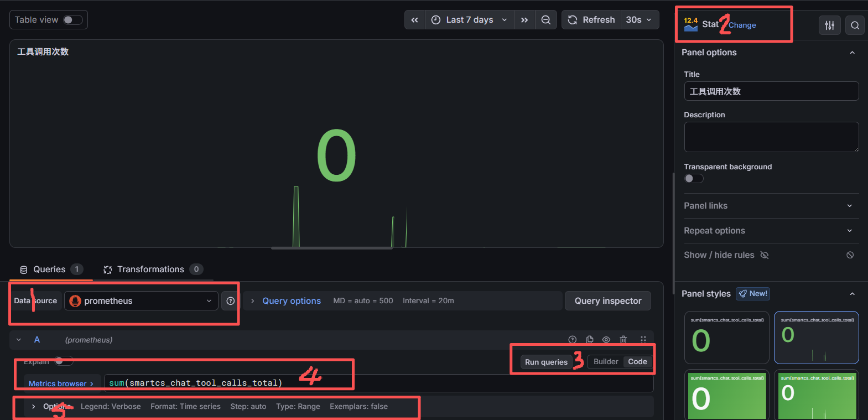
Task: Click the Exemplars: false text
Action: click(358, 407)
